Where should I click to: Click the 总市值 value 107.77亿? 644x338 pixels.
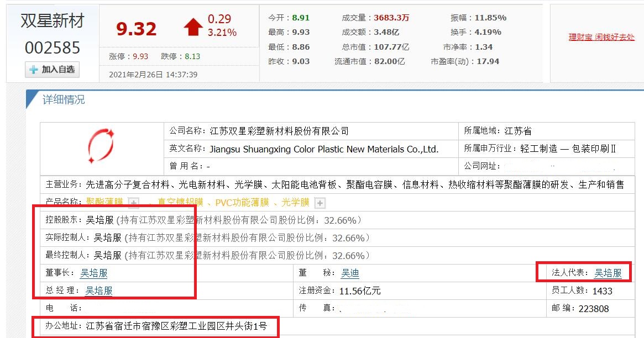(391, 47)
